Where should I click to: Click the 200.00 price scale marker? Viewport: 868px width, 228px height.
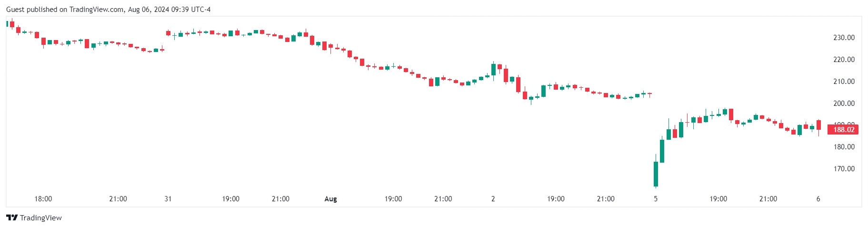tap(844, 104)
